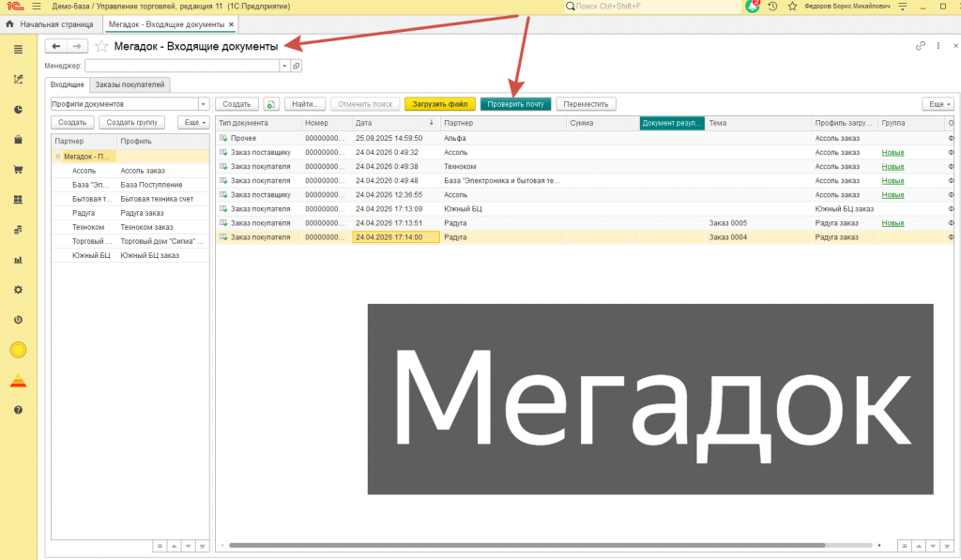The height and width of the screenshot is (560, 961).
Task: Open the sections list icon in sidebar
Action: pyautogui.click(x=19, y=50)
